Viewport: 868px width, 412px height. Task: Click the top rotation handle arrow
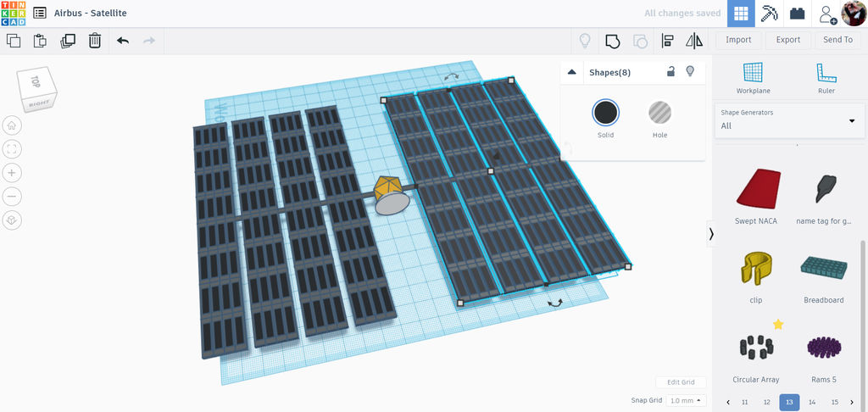point(452,75)
